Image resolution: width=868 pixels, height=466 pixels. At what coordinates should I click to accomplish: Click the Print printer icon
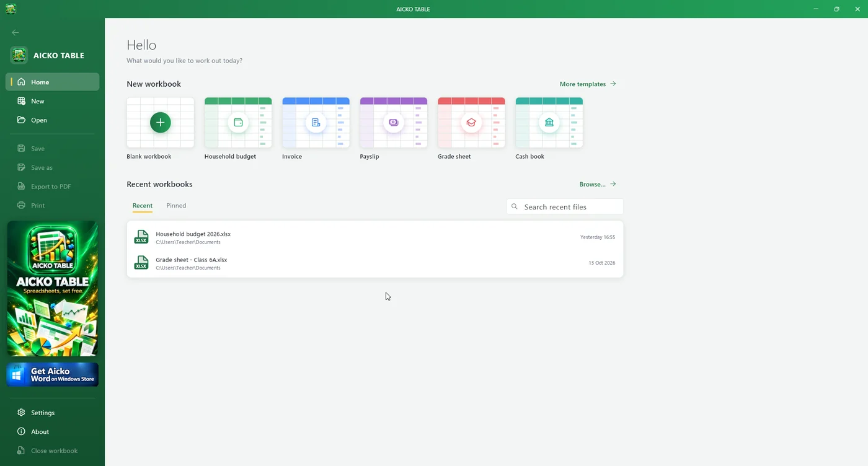[21, 205]
